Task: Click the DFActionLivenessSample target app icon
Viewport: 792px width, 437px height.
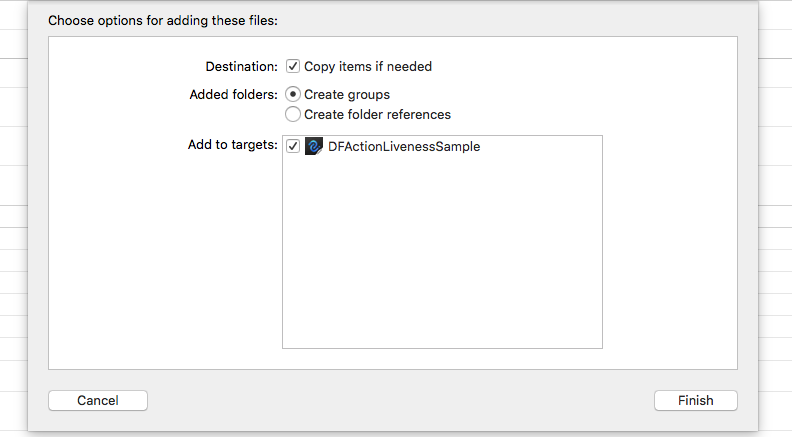Action: coord(314,146)
